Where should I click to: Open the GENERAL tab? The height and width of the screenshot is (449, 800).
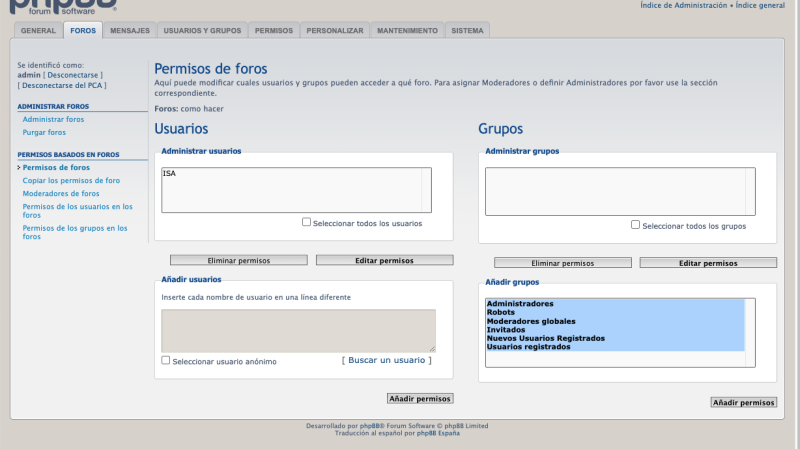(x=38, y=31)
